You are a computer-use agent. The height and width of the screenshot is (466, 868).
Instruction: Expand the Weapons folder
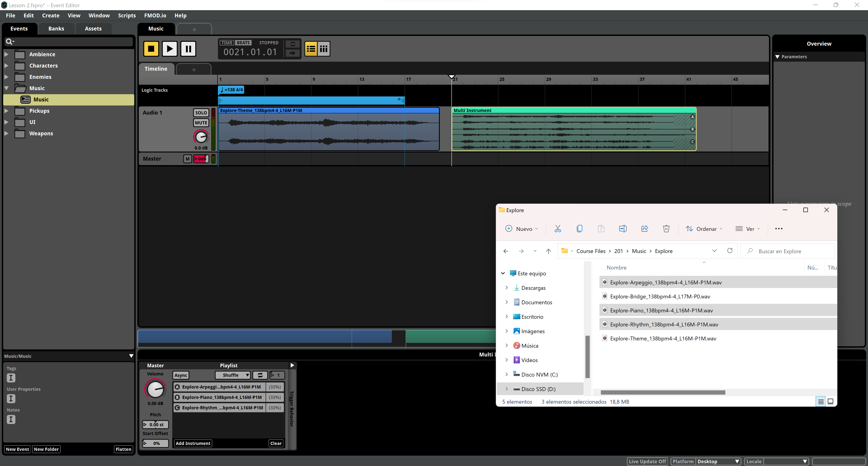tap(6, 133)
